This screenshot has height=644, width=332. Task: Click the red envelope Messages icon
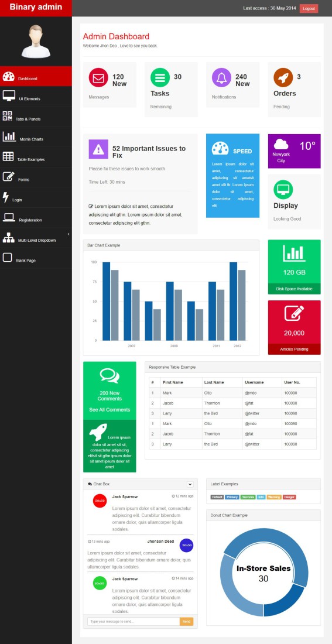click(x=98, y=78)
